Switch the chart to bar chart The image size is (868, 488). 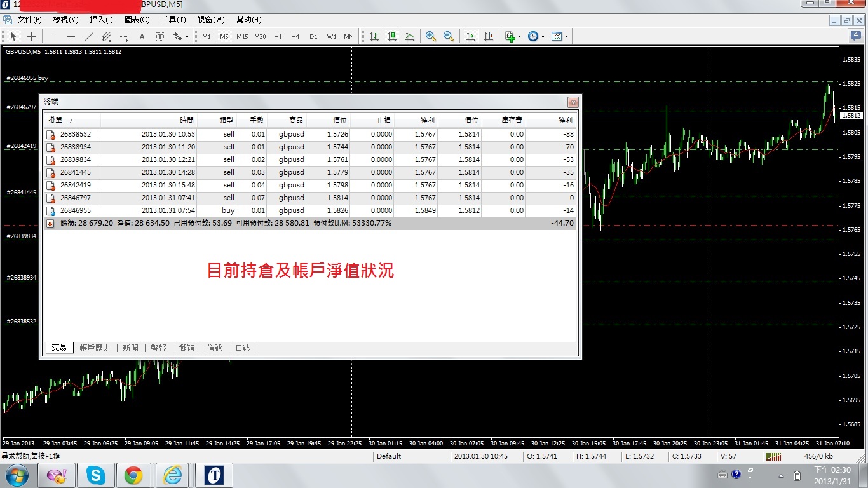click(374, 36)
